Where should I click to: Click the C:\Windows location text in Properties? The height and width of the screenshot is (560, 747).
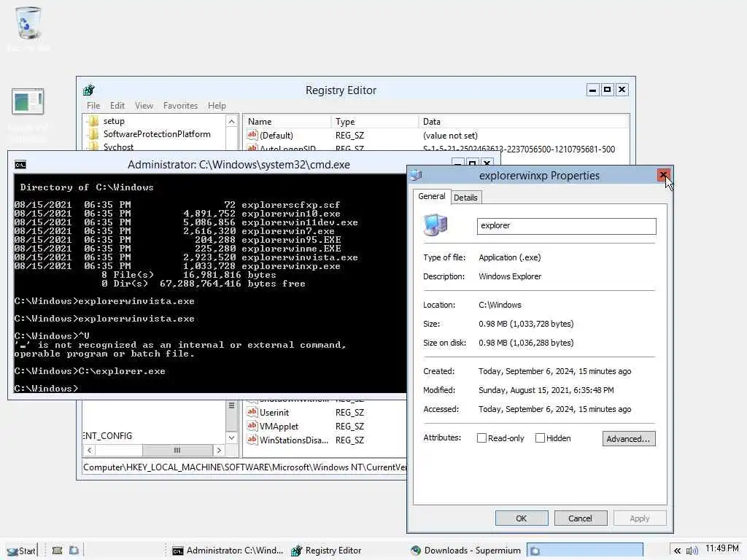[x=500, y=305]
